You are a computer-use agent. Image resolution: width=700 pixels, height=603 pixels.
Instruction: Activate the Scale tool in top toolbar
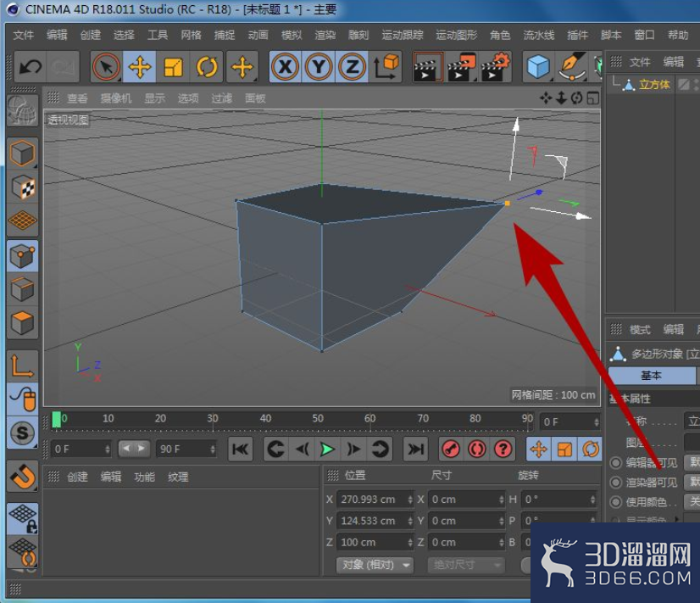(x=173, y=67)
